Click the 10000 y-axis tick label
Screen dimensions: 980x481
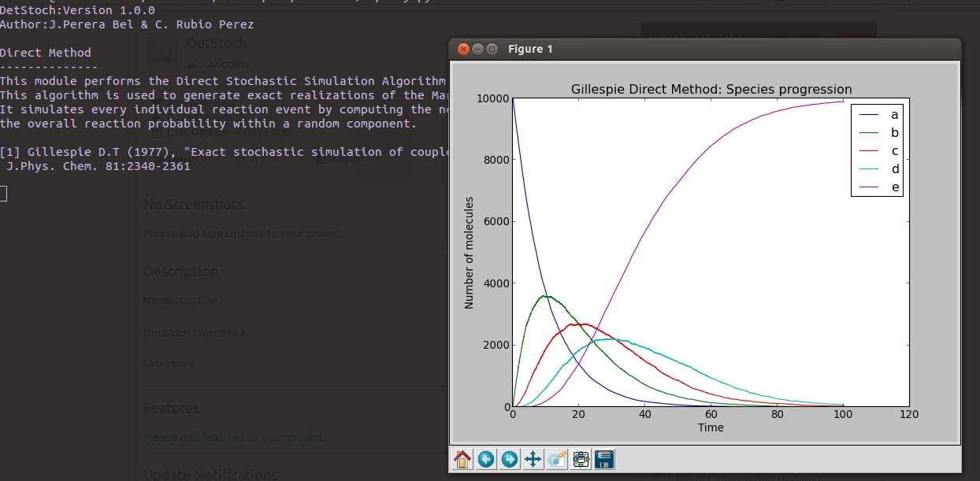(x=492, y=98)
